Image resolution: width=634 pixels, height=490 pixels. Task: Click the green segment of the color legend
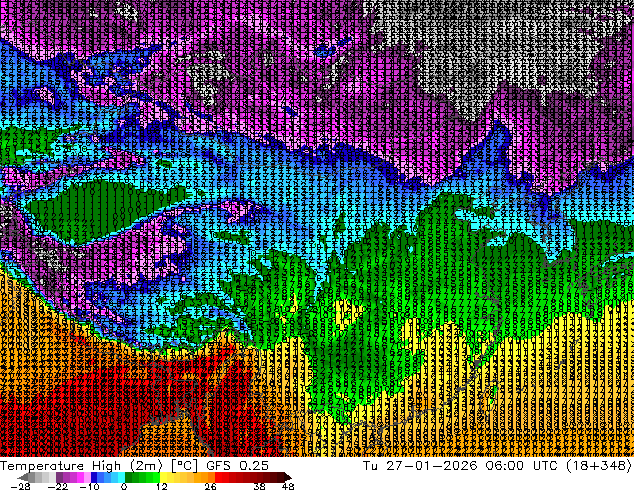142,477
